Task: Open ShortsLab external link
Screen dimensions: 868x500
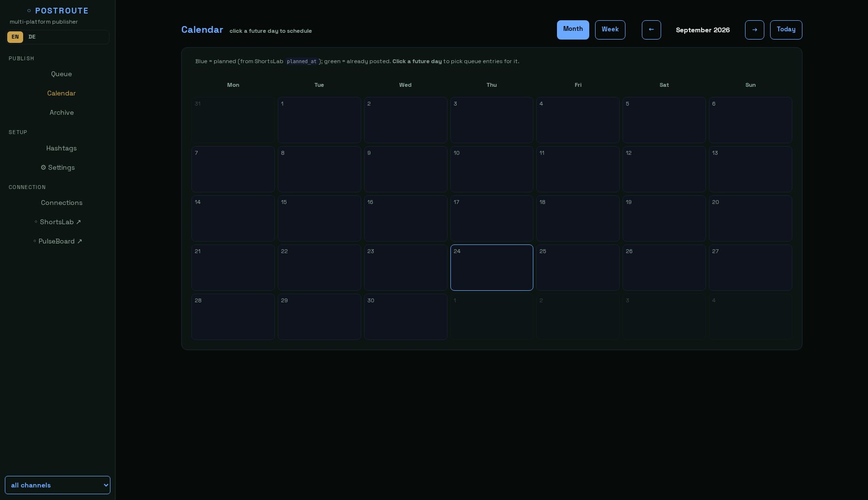Action: pyautogui.click(x=57, y=222)
